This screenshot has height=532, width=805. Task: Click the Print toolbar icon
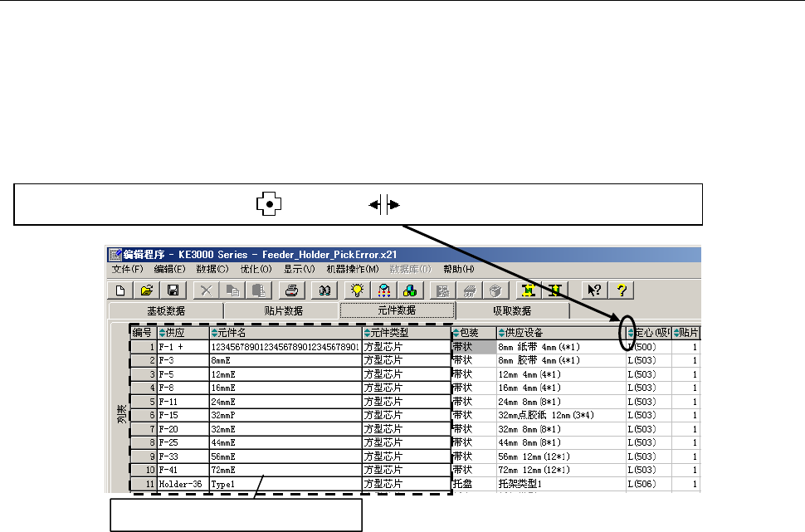click(x=291, y=290)
